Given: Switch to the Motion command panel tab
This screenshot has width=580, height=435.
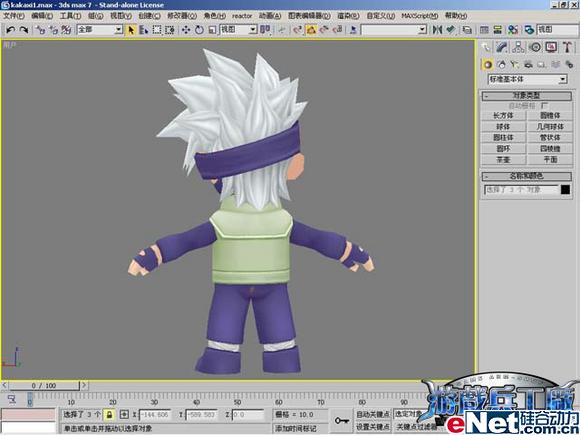Looking at the screenshot, I should tap(535, 47).
